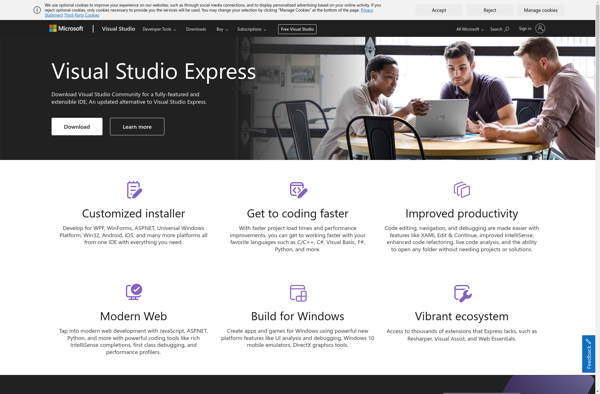Click the Search magnifier icon
600x394 pixels.
(507, 29)
